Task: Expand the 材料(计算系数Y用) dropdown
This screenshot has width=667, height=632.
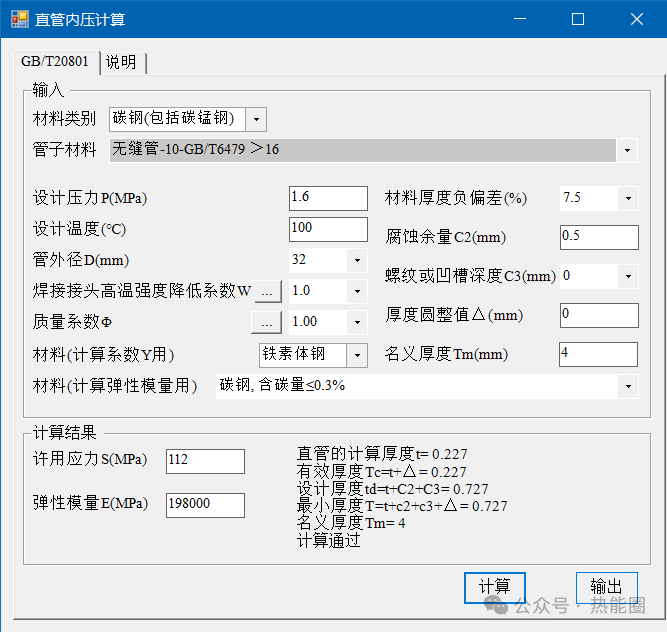Action: tap(357, 355)
